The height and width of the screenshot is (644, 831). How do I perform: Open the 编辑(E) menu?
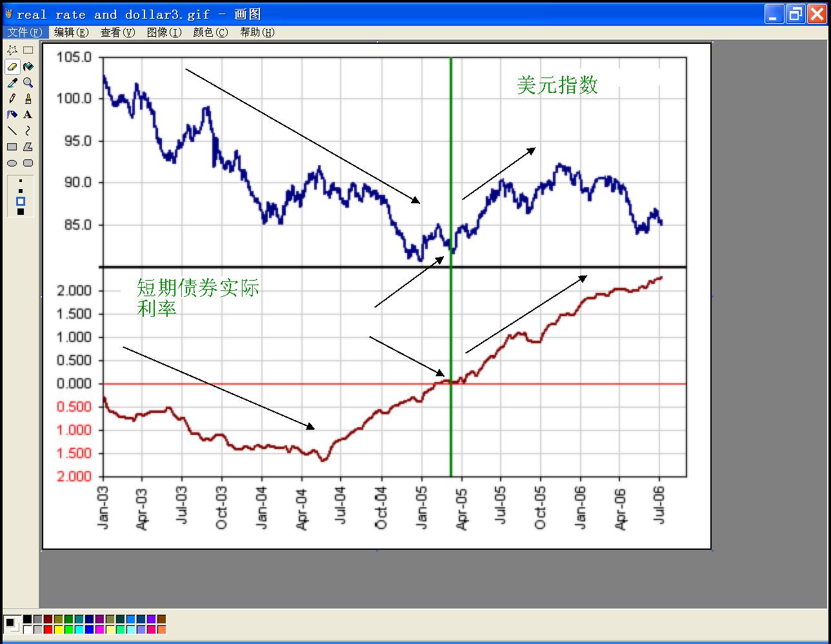point(71,32)
